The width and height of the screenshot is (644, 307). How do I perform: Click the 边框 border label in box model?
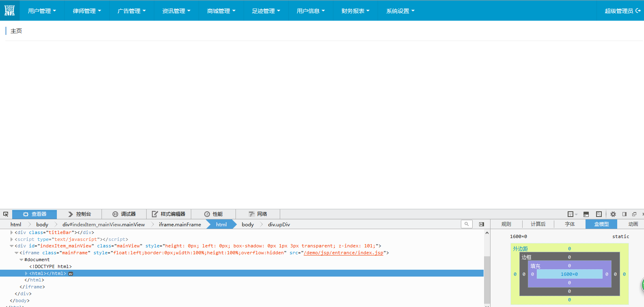click(526, 258)
